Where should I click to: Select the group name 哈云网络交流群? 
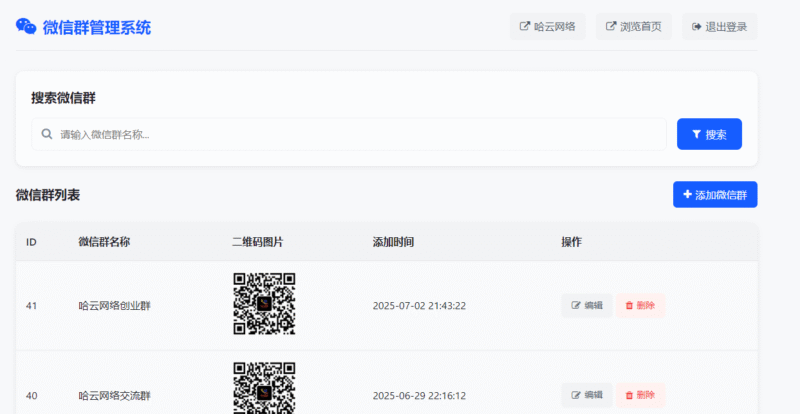(x=114, y=396)
